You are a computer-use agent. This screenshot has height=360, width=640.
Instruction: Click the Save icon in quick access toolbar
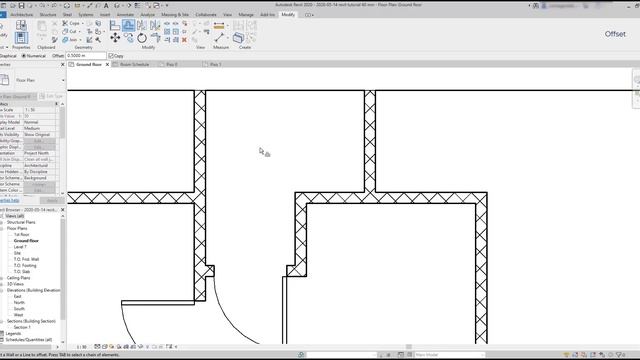tap(21, 5)
